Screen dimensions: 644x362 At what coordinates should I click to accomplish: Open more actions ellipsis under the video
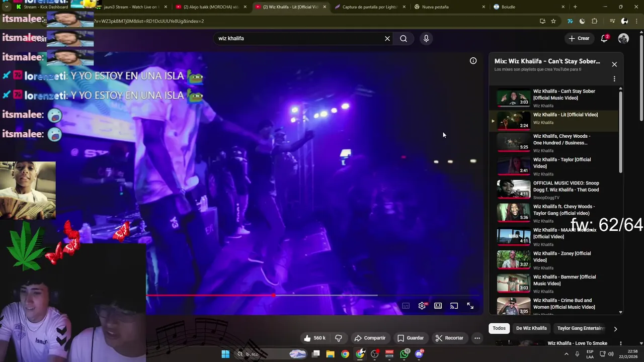pyautogui.click(x=477, y=338)
